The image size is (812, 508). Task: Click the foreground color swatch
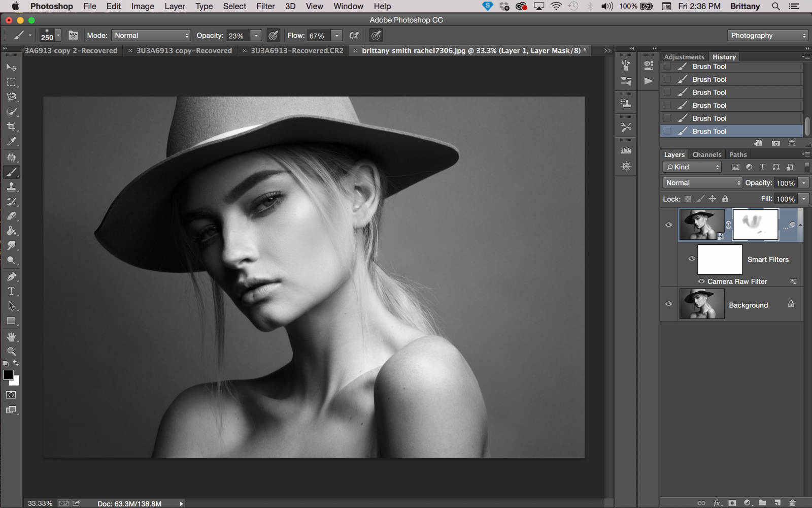pos(8,375)
